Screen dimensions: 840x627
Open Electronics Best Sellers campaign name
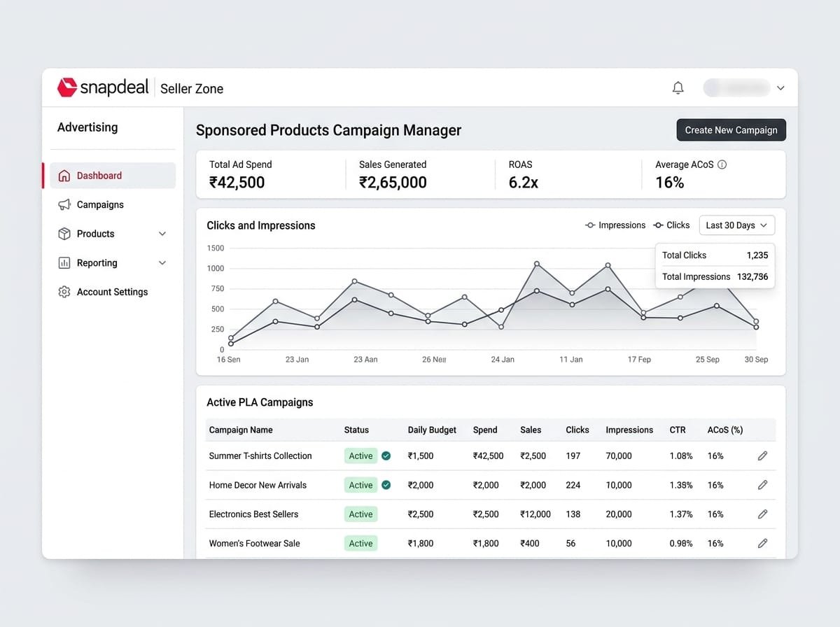click(x=253, y=514)
